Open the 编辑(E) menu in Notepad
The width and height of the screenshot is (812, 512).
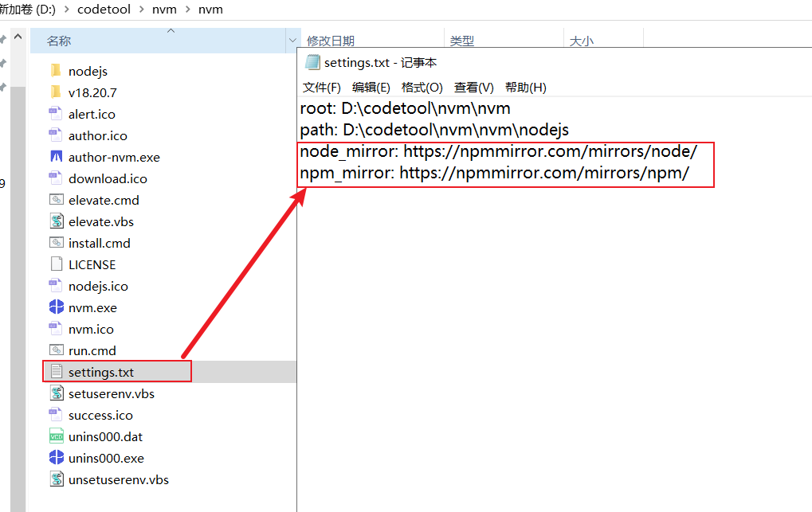pyautogui.click(x=371, y=88)
